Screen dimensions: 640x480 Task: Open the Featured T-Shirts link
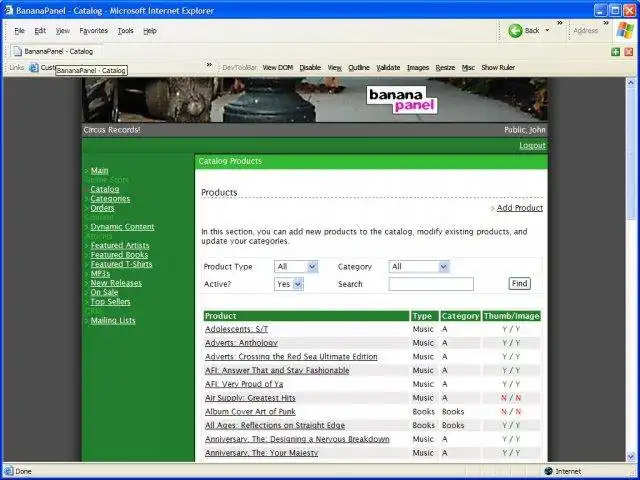121,264
